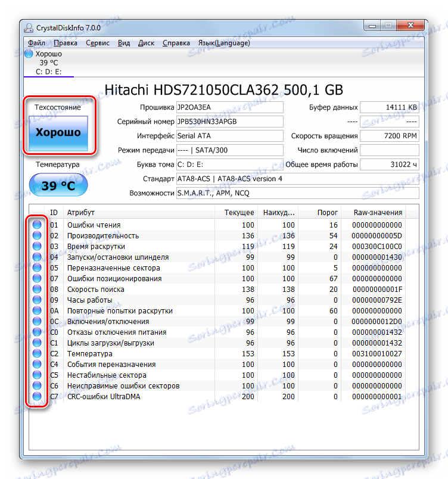448x479 pixels.
Task: Click the Порог column header
Action: [x=319, y=212]
